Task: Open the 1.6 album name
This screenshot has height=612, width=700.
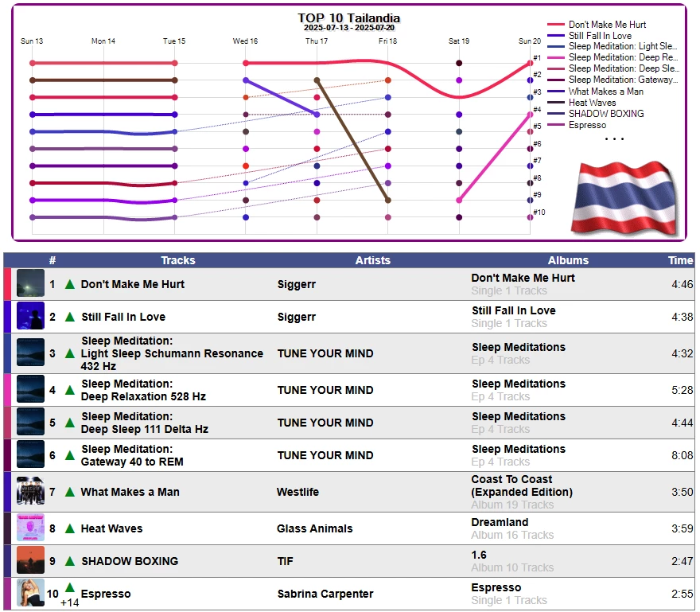Action: (x=479, y=555)
